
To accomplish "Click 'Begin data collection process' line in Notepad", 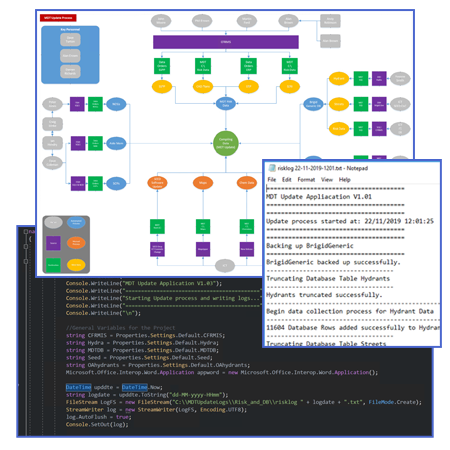I will 350,311.
